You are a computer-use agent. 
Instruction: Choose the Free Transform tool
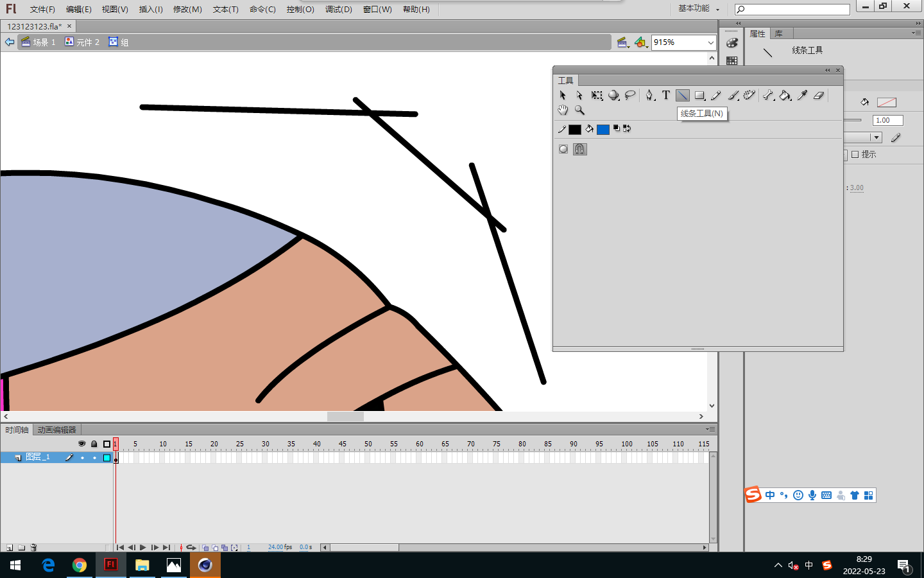597,96
